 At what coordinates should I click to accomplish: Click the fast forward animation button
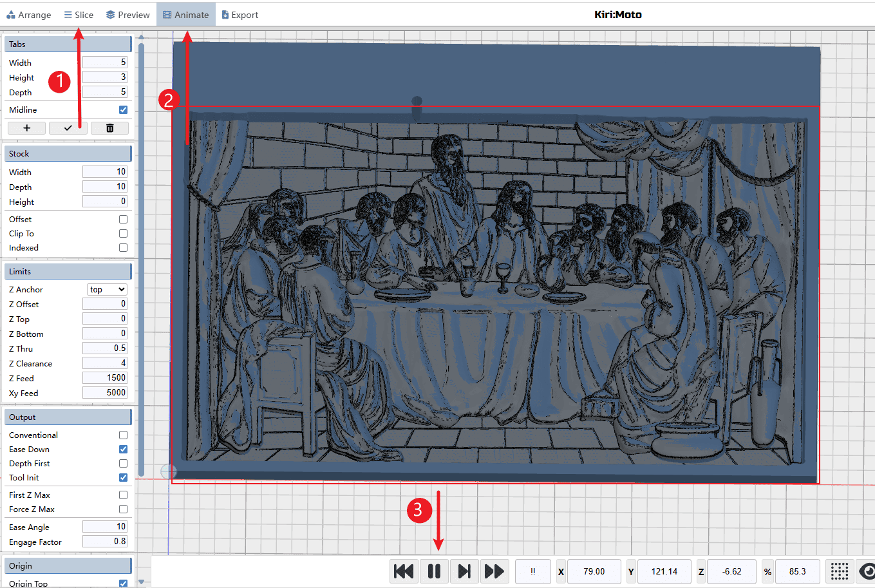tap(494, 571)
